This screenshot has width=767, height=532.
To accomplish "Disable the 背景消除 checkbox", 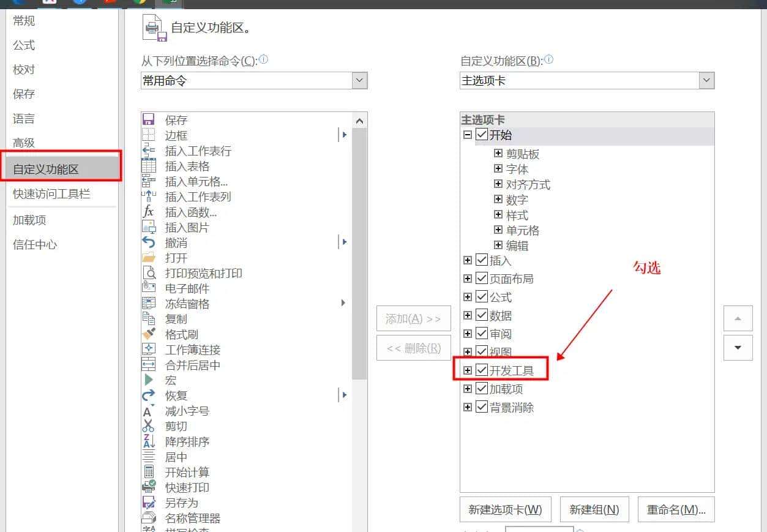I will pyautogui.click(x=482, y=406).
